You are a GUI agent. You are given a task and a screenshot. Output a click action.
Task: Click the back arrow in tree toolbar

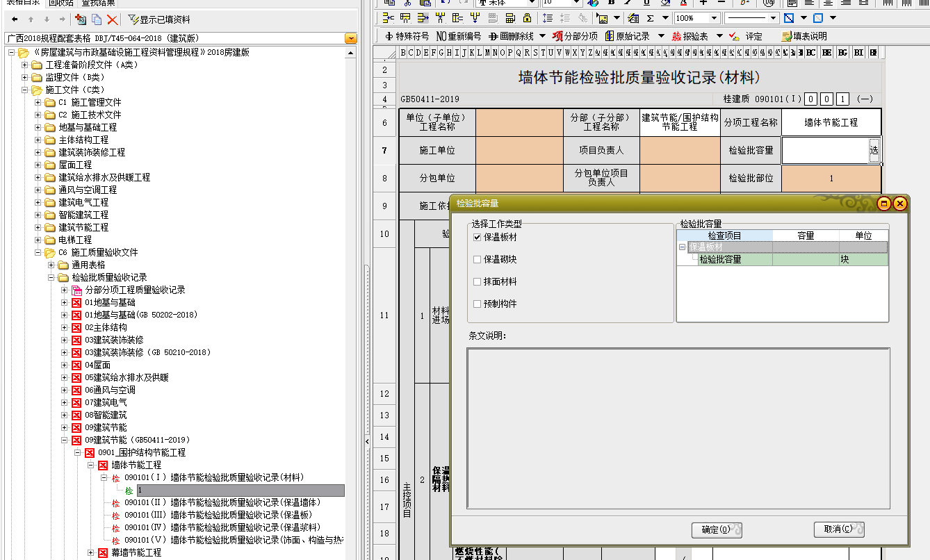15,19
